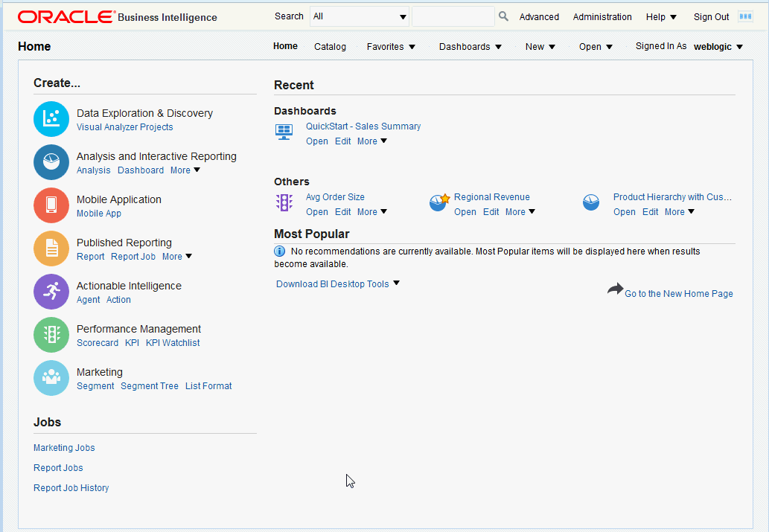Open the QuickStart - Sales Summary title link
This screenshot has width=769, height=532.
[363, 126]
